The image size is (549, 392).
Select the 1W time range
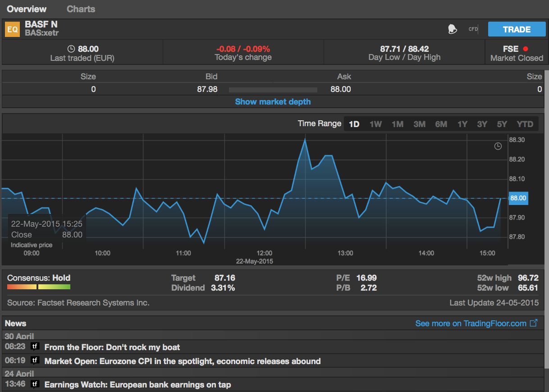click(375, 124)
